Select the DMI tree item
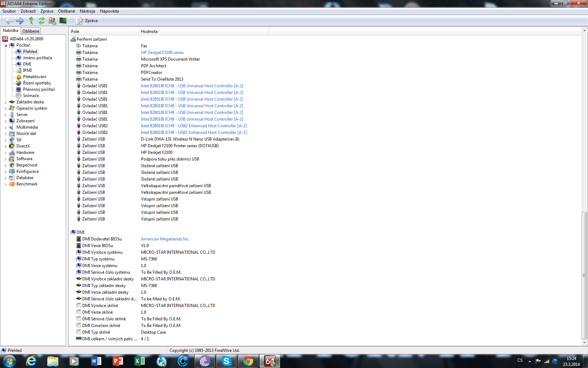The image size is (588, 368). 27,64
